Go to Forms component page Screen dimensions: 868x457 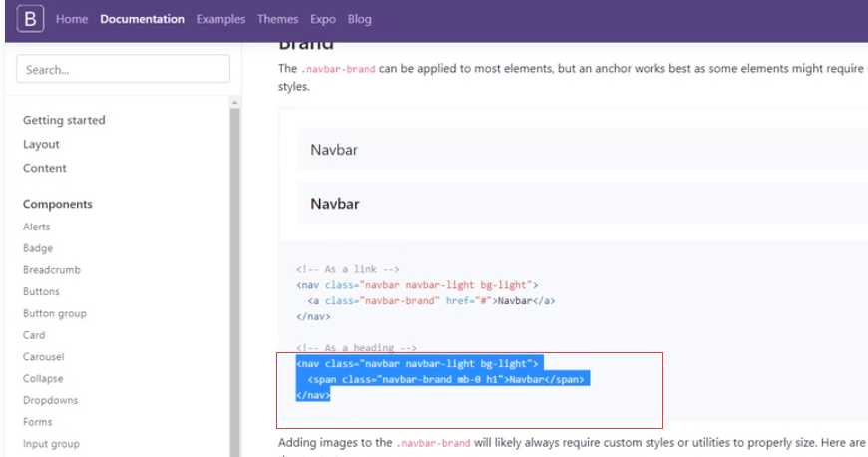(x=37, y=421)
